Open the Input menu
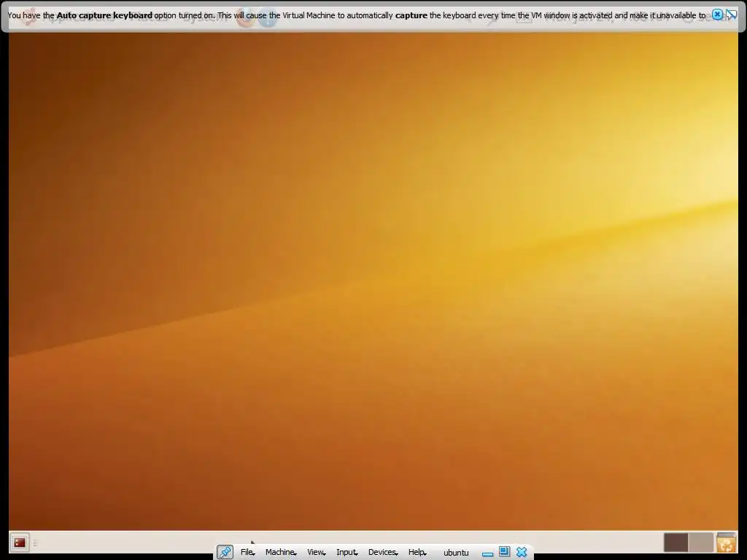The image size is (747, 560). click(x=347, y=552)
